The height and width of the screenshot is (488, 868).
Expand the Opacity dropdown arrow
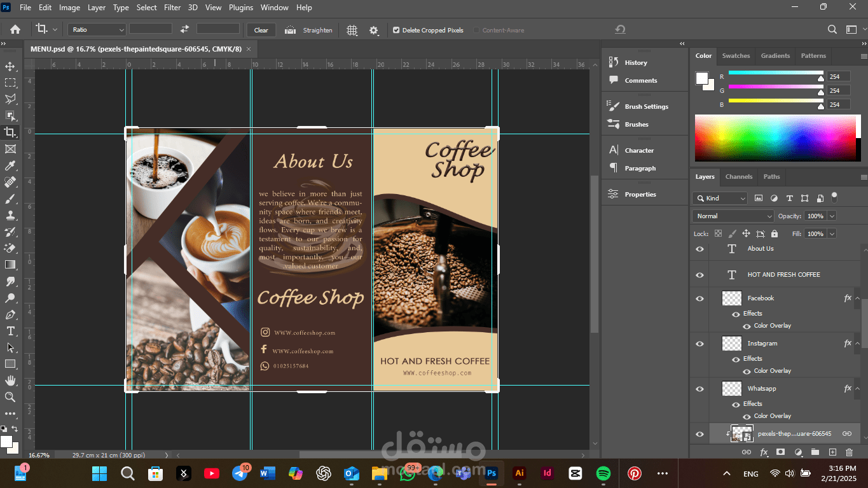point(832,216)
